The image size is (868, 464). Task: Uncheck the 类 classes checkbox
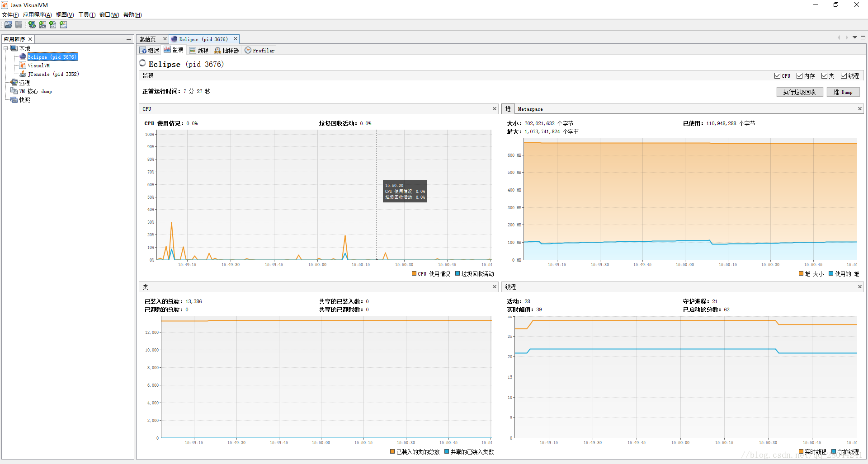point(824,76)
